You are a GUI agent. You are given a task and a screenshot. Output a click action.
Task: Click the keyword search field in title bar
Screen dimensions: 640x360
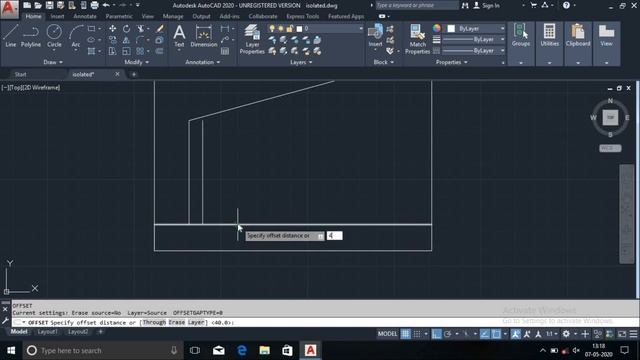(417, 5)
